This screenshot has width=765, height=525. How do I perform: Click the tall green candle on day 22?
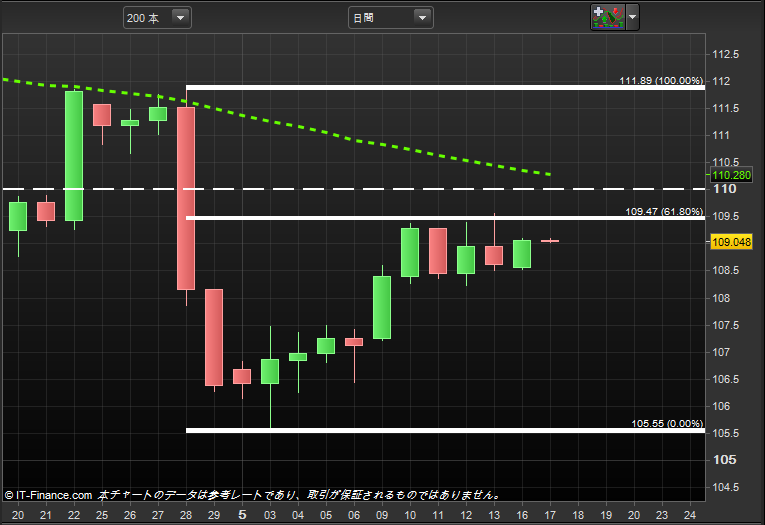(x=74, y=156)
